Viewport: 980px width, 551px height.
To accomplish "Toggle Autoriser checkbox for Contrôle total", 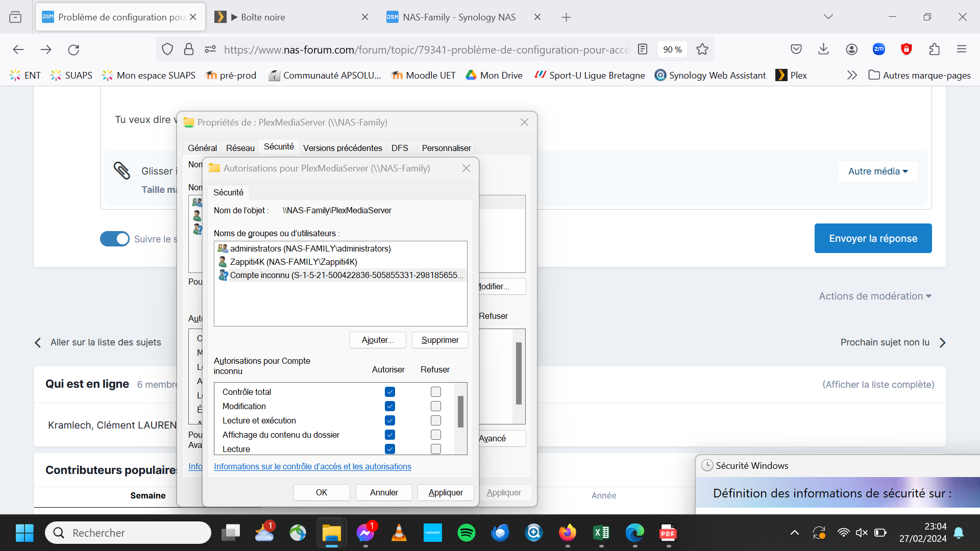I will pyautogui.click(x=390, y=392).
